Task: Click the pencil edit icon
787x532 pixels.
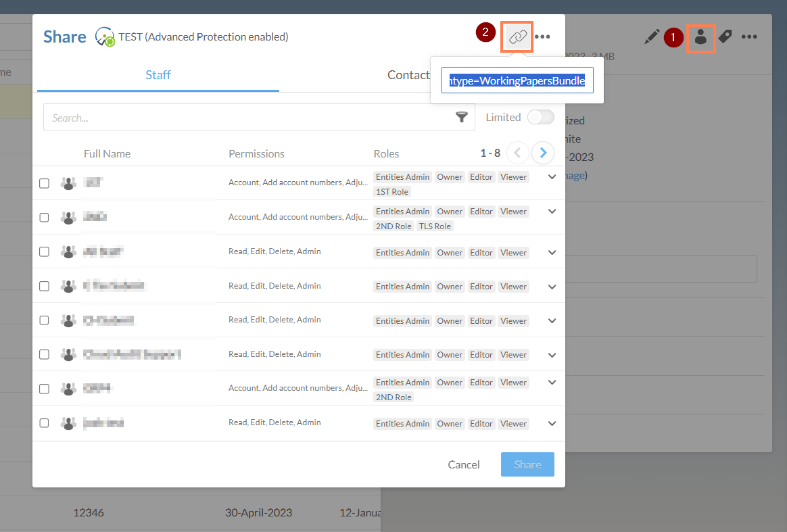Action: pos(651,37)
